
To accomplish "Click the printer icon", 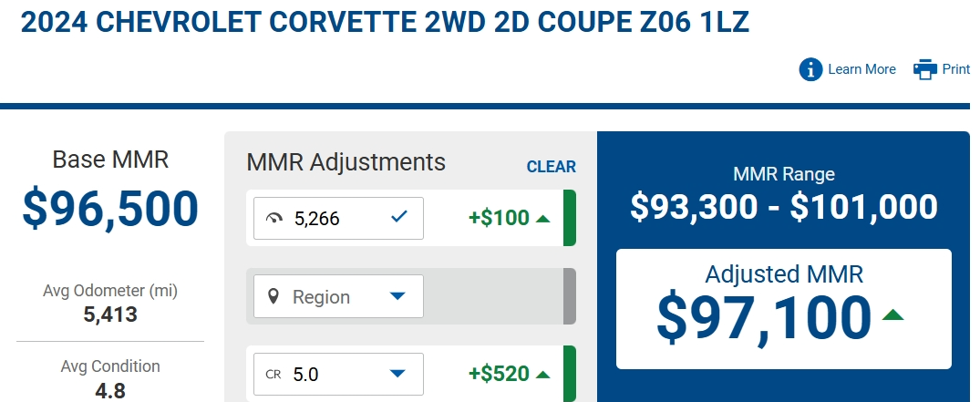I will pos(925,69).
